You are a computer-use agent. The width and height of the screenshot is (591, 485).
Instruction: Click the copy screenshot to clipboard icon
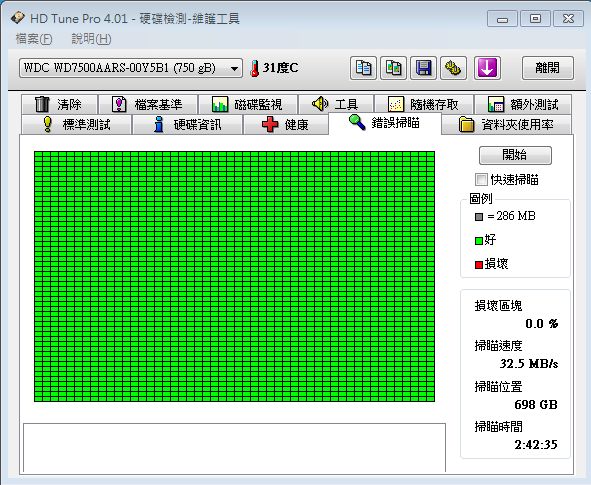(393, 68)
